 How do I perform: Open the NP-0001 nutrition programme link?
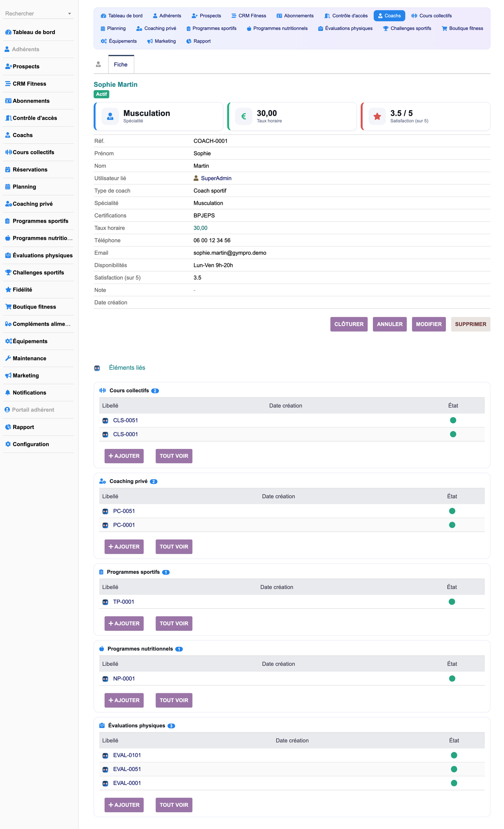point(124,679)
